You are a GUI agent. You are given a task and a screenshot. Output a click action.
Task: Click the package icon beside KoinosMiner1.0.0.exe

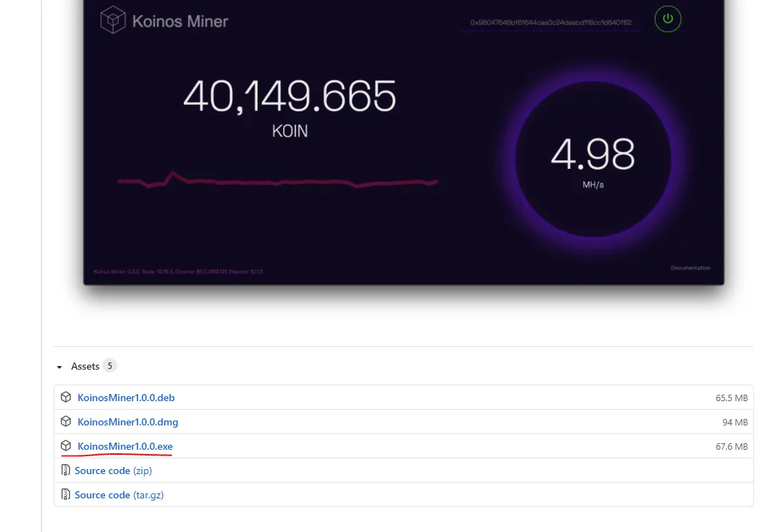(66, 445)
